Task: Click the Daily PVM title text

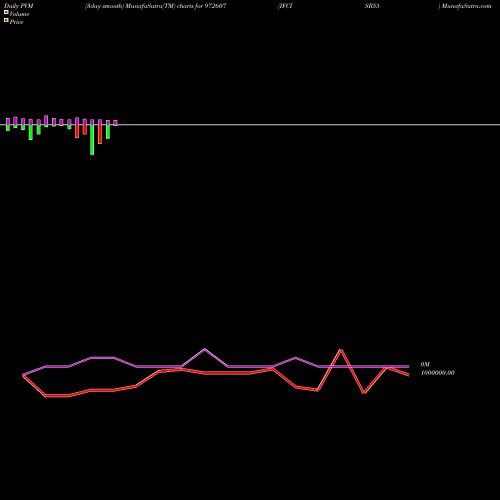Action: coord(19,6)
